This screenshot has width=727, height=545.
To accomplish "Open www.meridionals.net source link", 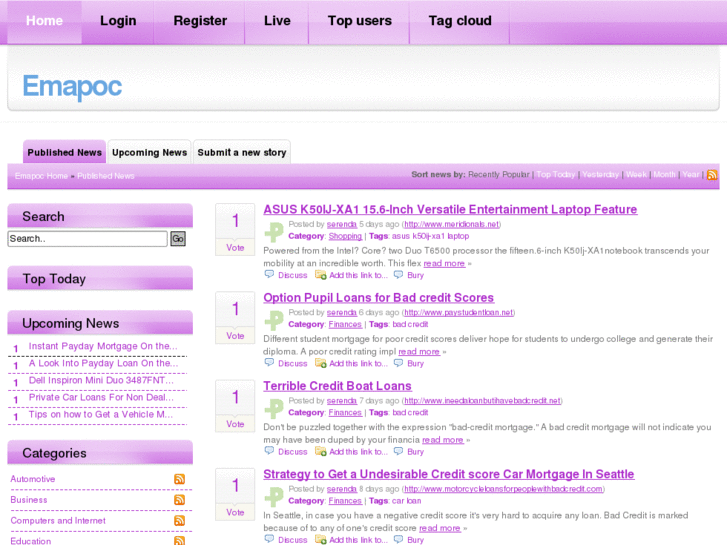I will click(x=451, y=224).
